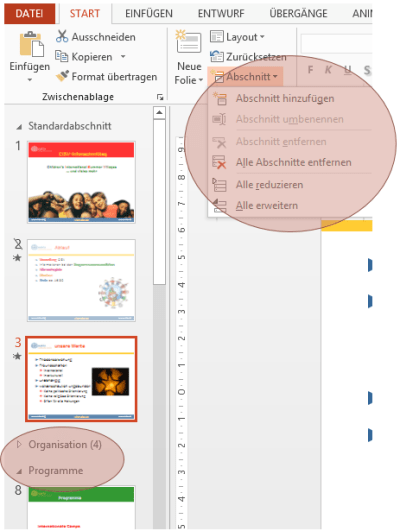The width and height of the screenshot is (400, 531).
Task: Click the Alle erweitern icon
Action: coord(219,205)
